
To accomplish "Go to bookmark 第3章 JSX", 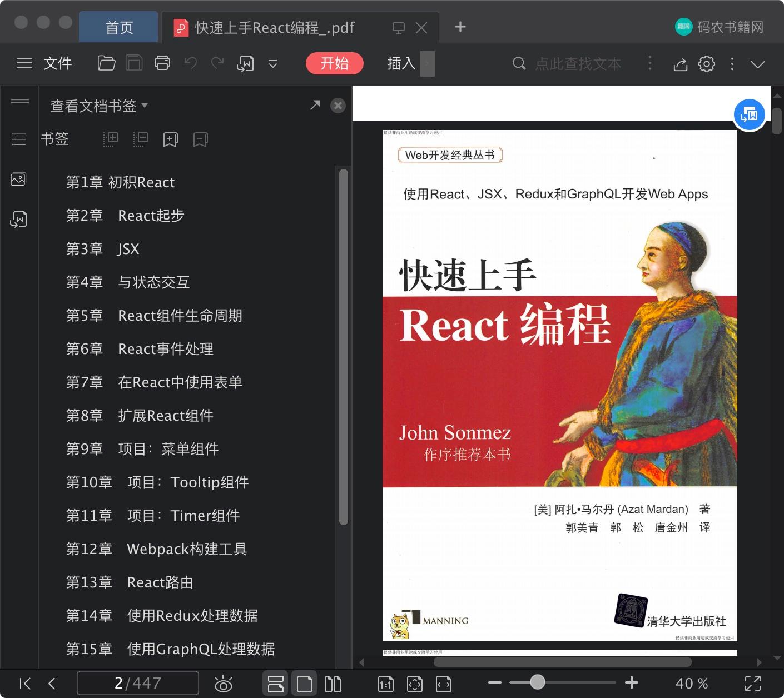I will [x=103, y=249].
